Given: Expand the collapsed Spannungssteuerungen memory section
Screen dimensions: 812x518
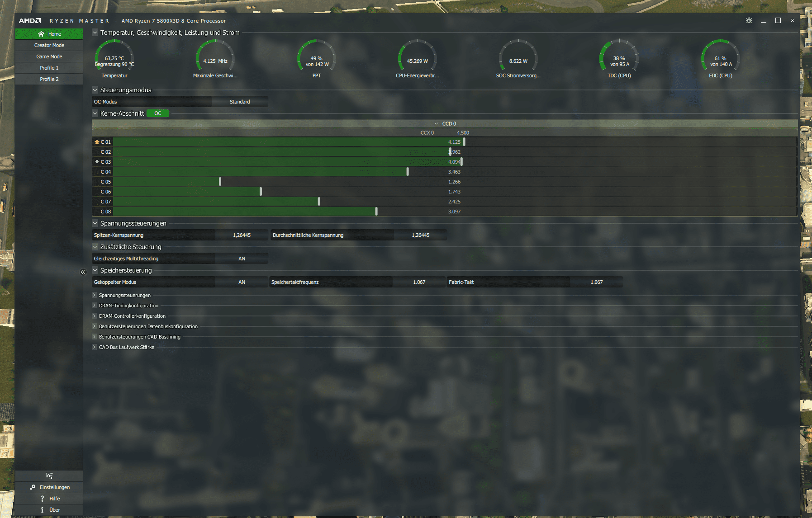Looking at the screenshot, I should click(94, 295).
